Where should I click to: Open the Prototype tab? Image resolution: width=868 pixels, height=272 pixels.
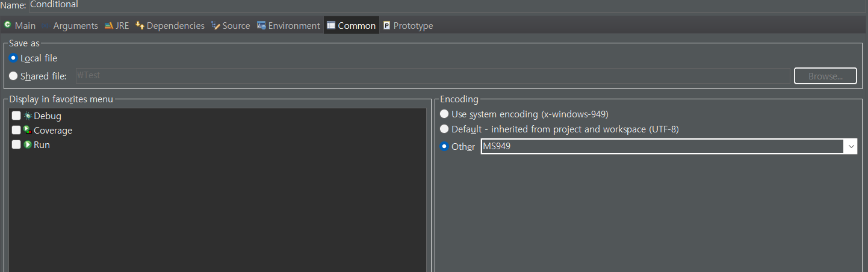click(x=408, y=26)
